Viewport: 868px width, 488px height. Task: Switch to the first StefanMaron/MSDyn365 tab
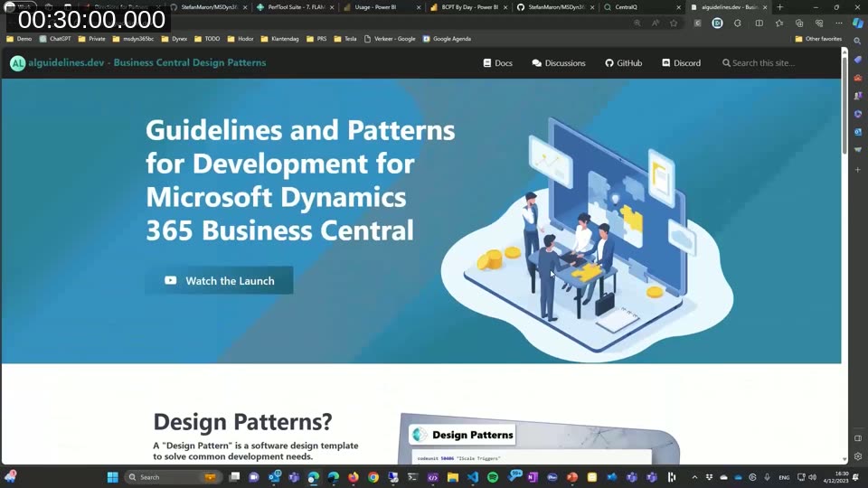[209, 7]
